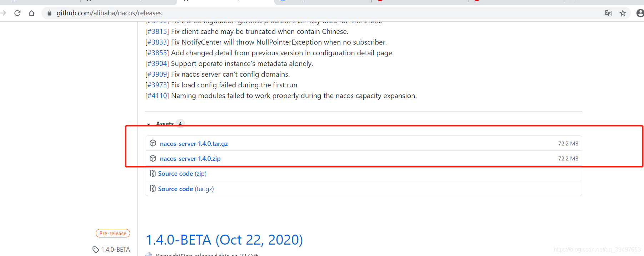Click text 'Fix load config failed during the first run.'
This screenshot has height=256, width=644.
[235, 85]
